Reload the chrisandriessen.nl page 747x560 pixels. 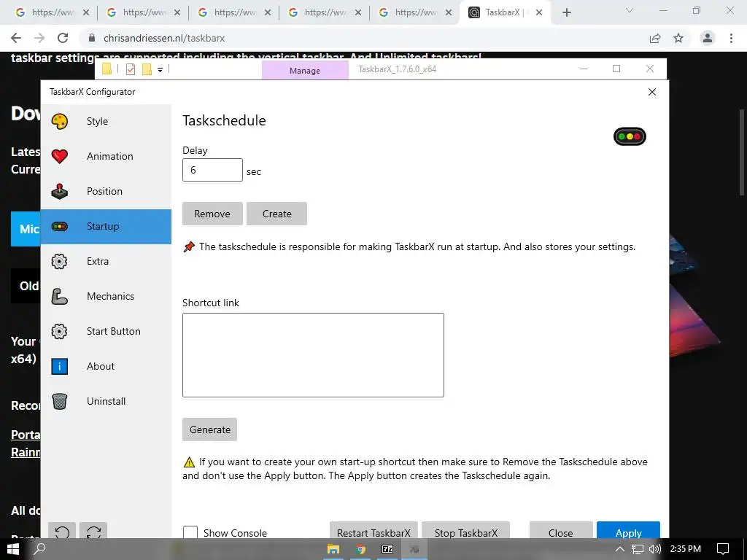(x=63, y=38)
